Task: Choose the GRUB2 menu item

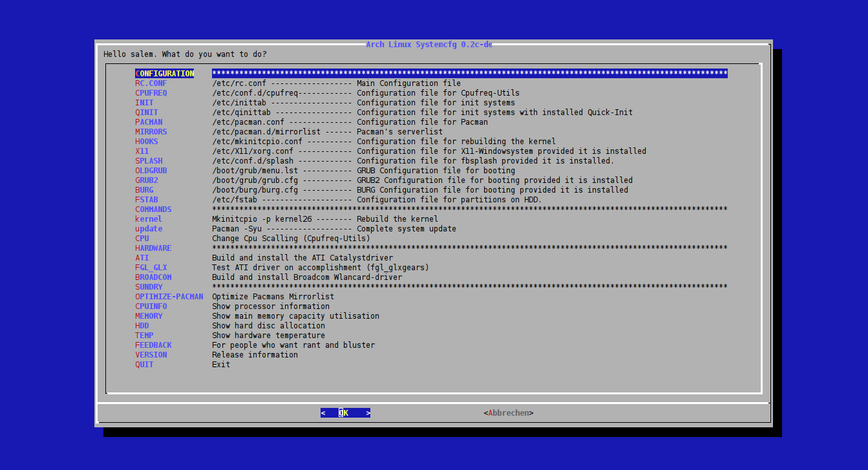Action: 146,180
